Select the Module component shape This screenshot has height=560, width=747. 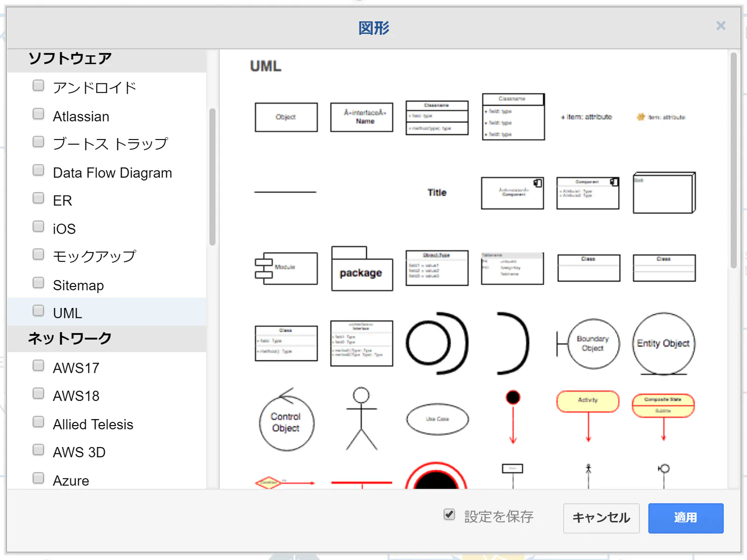(x=286, y=268)
